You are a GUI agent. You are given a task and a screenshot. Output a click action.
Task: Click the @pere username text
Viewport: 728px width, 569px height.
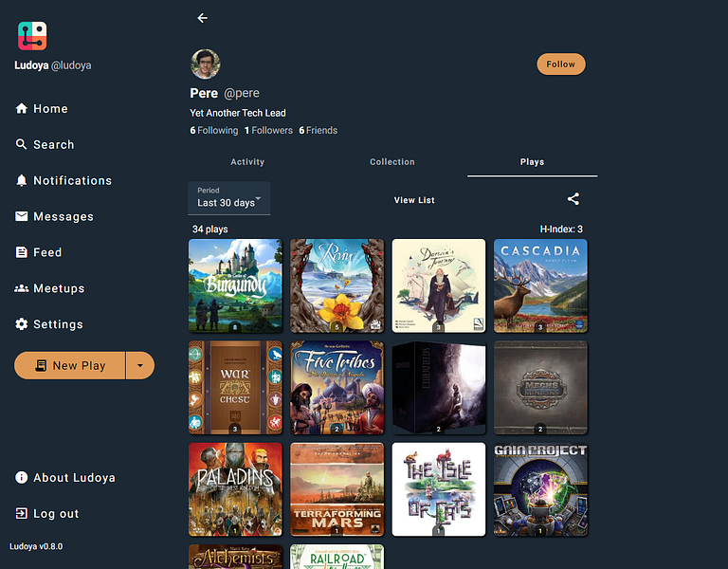tap(242, 93)
